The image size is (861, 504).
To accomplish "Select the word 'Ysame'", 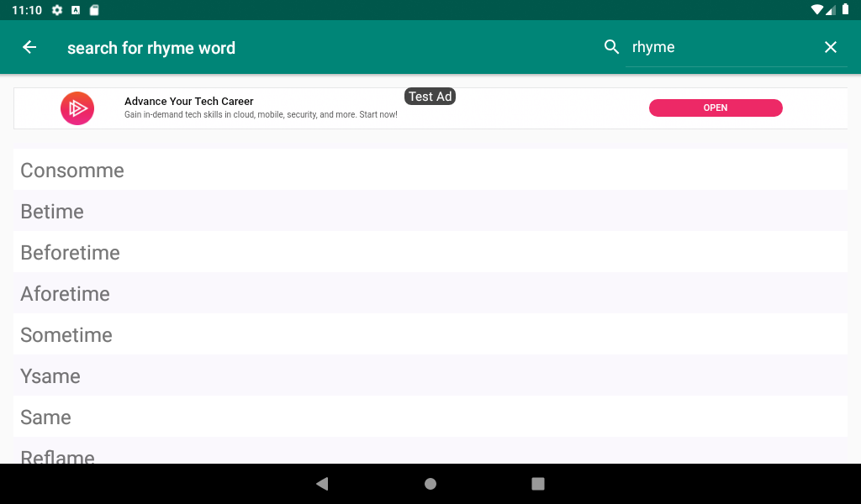I will 430,375.
